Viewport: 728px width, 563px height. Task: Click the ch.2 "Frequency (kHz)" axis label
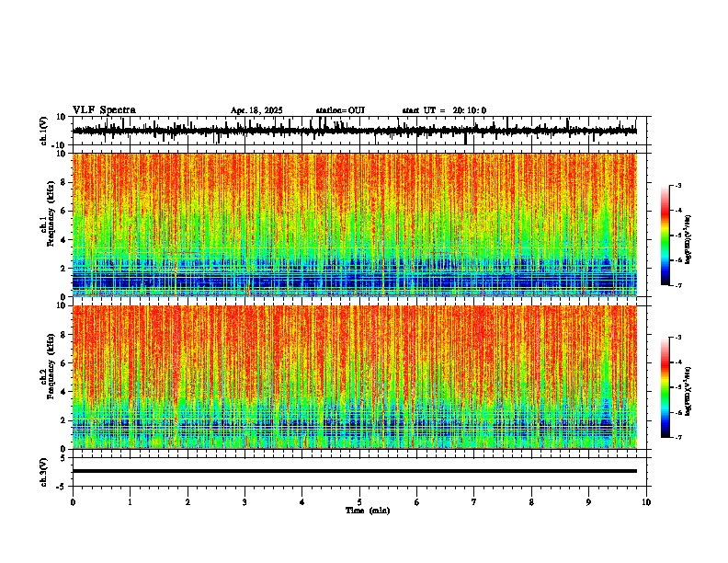[51, 367]
